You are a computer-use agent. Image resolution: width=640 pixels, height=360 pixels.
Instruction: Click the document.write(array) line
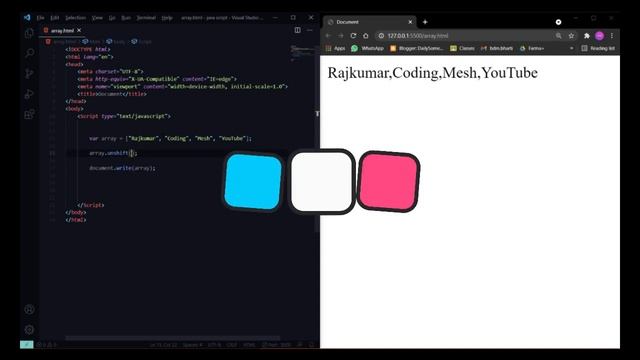pyautogui.click(x=122, y=168)
